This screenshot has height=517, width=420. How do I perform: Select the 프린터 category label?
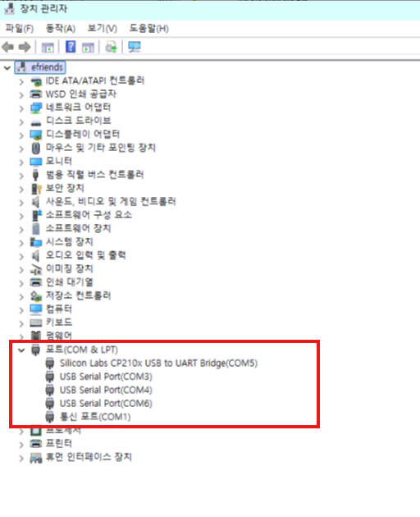point(59,443)
